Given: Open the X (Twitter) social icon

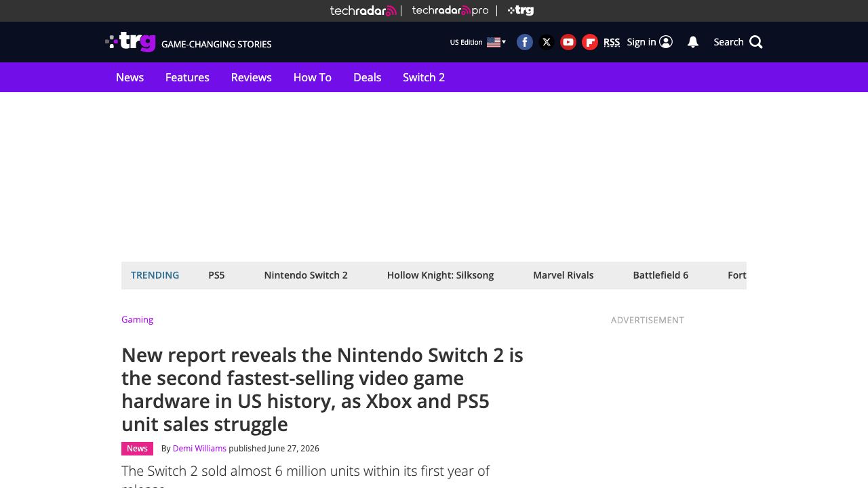Looking at the screenshot, I should point(547,42).
